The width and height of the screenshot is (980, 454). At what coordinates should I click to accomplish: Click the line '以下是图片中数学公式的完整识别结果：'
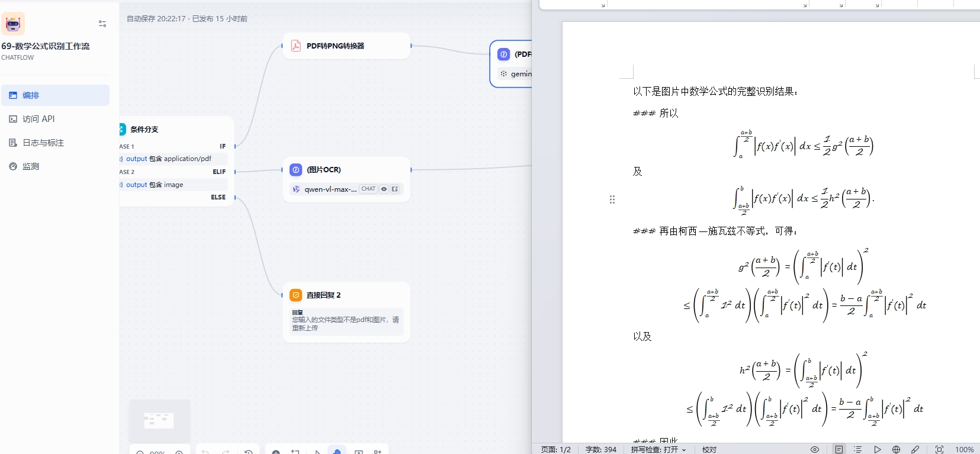tap(715, 91)
